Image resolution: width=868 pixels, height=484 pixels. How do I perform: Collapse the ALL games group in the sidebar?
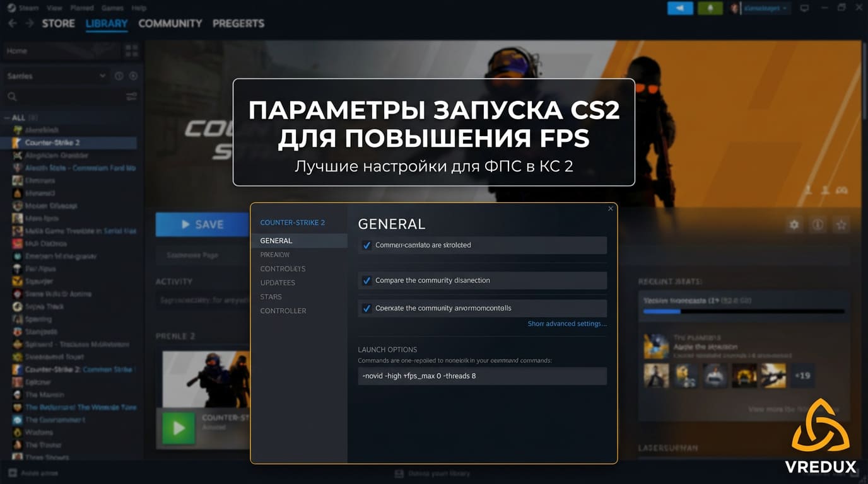[x=6, y=117]
